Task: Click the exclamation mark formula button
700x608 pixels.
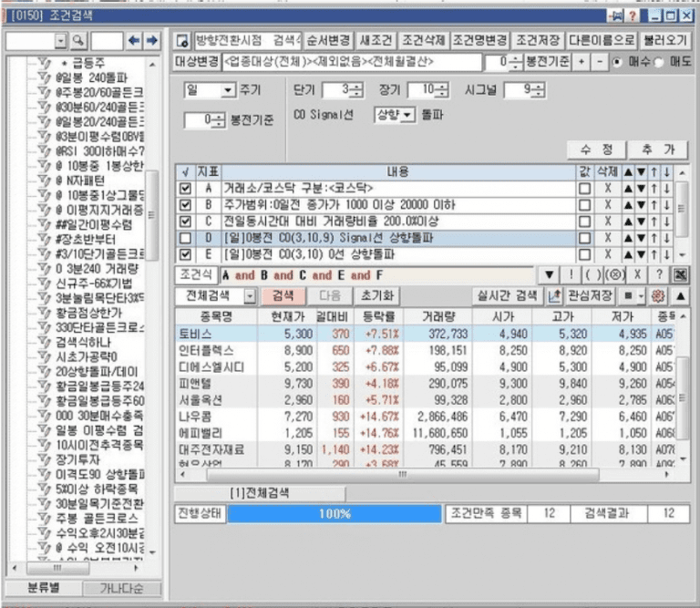Action: pyautogui.click(x=571, y=274)
